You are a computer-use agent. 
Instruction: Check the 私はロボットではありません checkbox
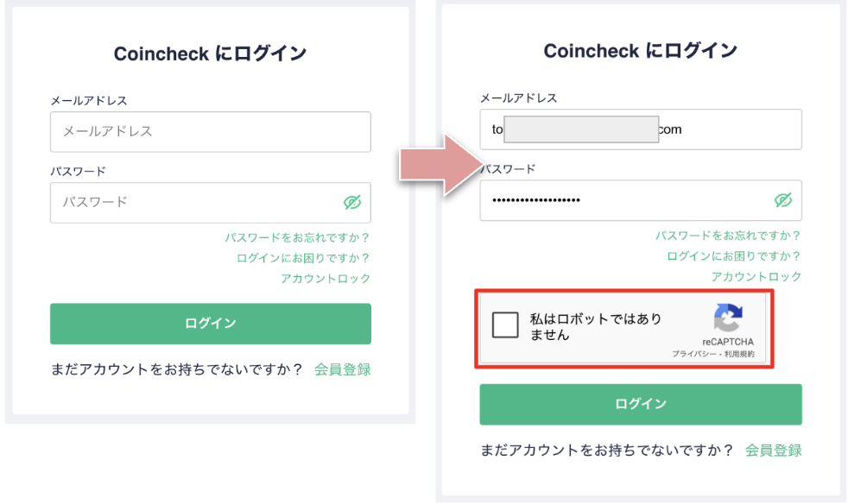(505, 325)
